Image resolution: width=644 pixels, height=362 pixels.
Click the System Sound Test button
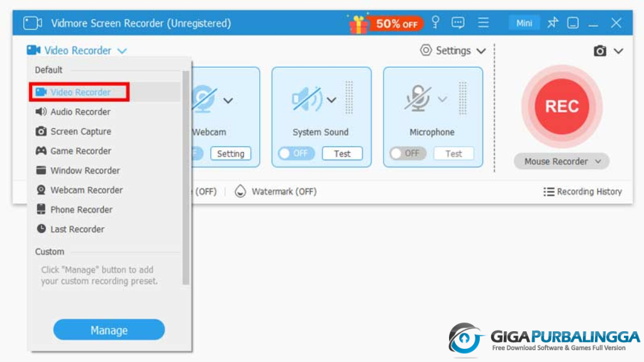point(342,153)
